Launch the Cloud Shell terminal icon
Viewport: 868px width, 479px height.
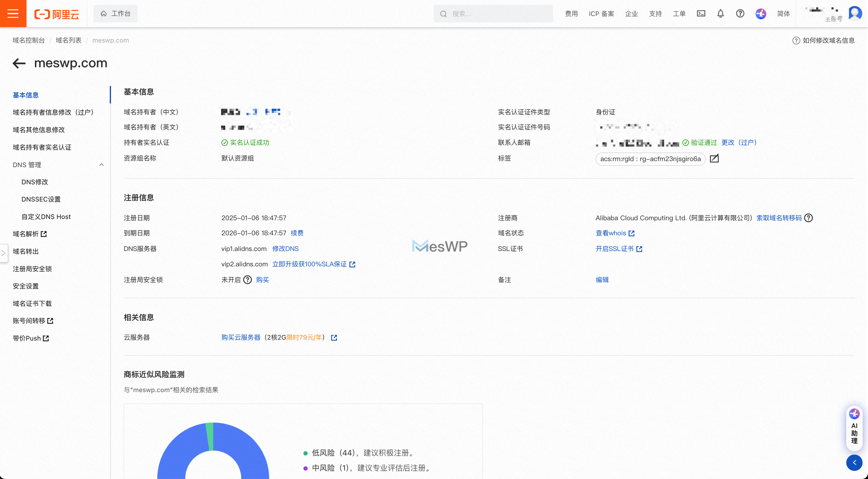(701, 14)
